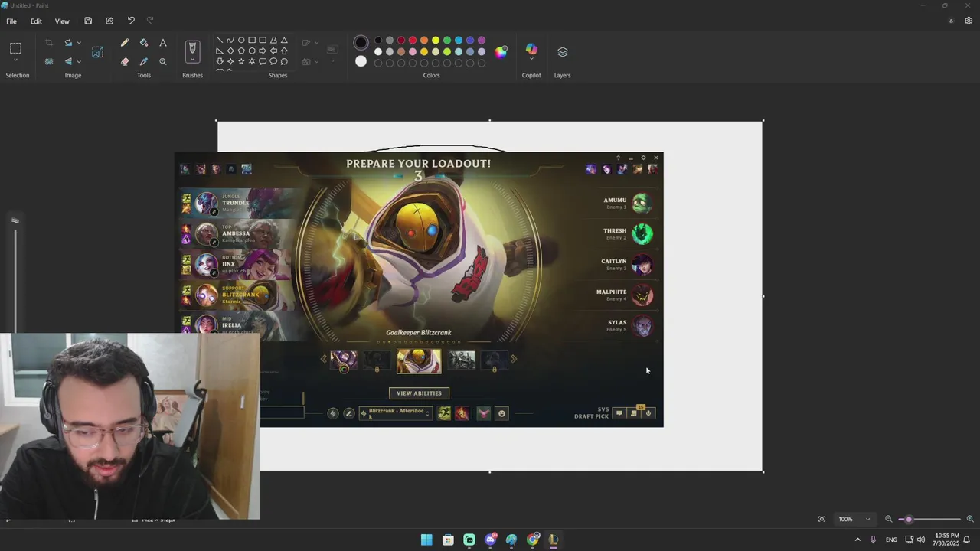Select the Goalkeeper Blitzcrank skin thumbnail
Viewport: 980px width, 551px height.
419,360
